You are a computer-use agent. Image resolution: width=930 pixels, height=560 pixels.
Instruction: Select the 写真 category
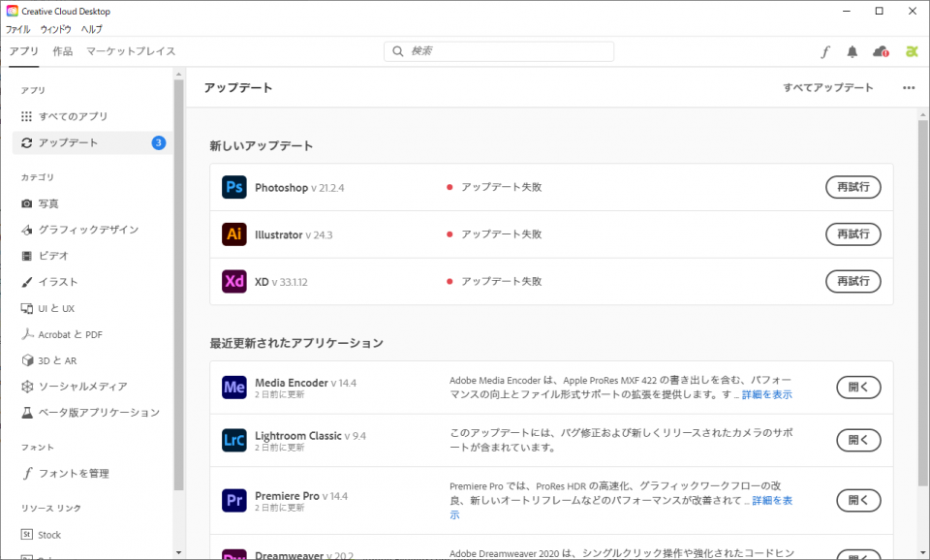tap(53, 203)
